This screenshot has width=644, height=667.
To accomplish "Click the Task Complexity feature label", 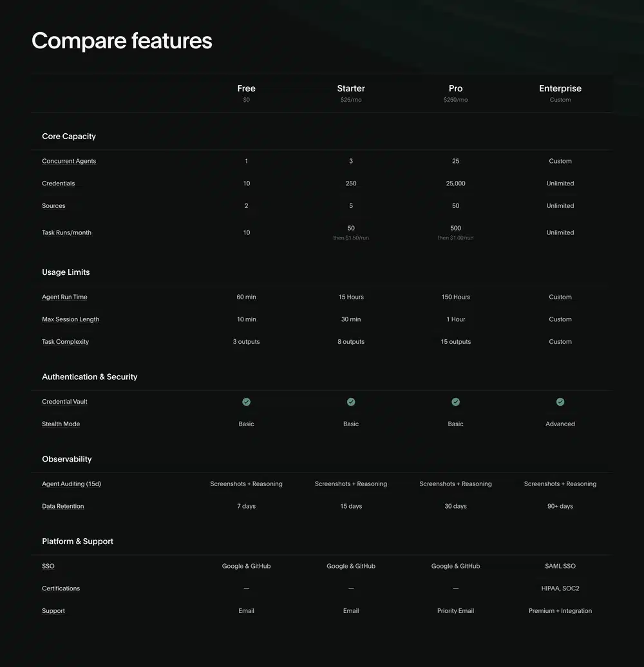I will coord(65,342).
